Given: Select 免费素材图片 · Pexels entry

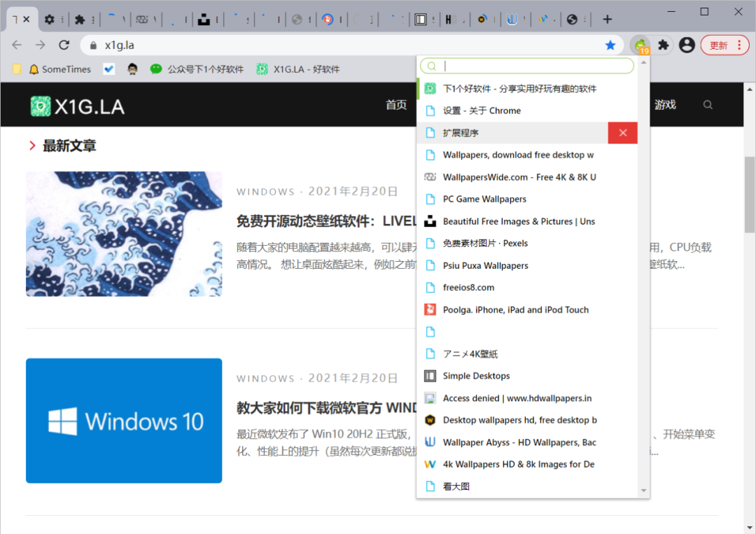Looking at the screenshot, I should point(527,244).
